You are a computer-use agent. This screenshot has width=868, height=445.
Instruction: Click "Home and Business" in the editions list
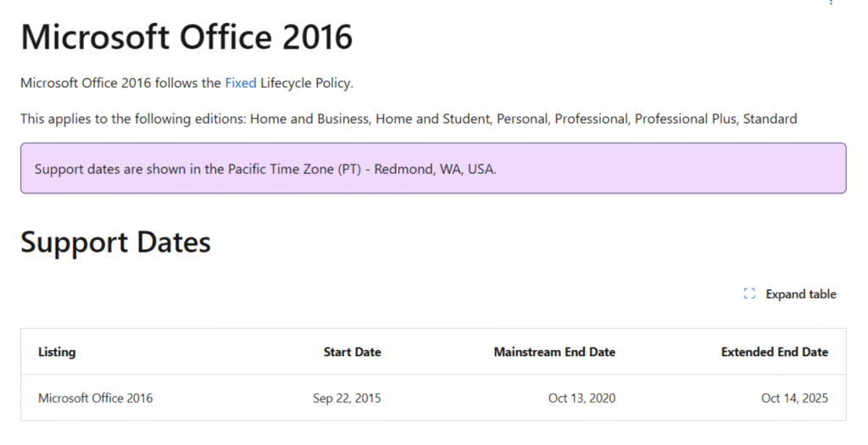[x=309, y=119]
